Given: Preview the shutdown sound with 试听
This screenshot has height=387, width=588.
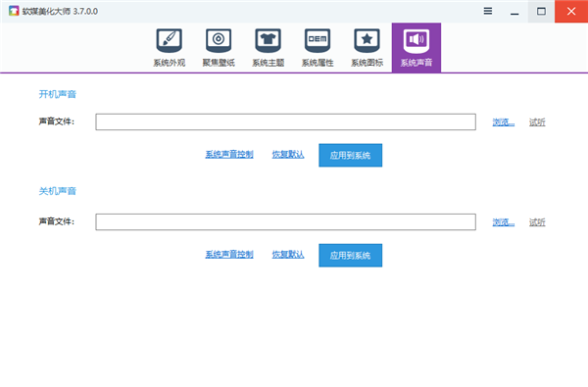Looking at the screenshot, I should (x=537, y=222).
